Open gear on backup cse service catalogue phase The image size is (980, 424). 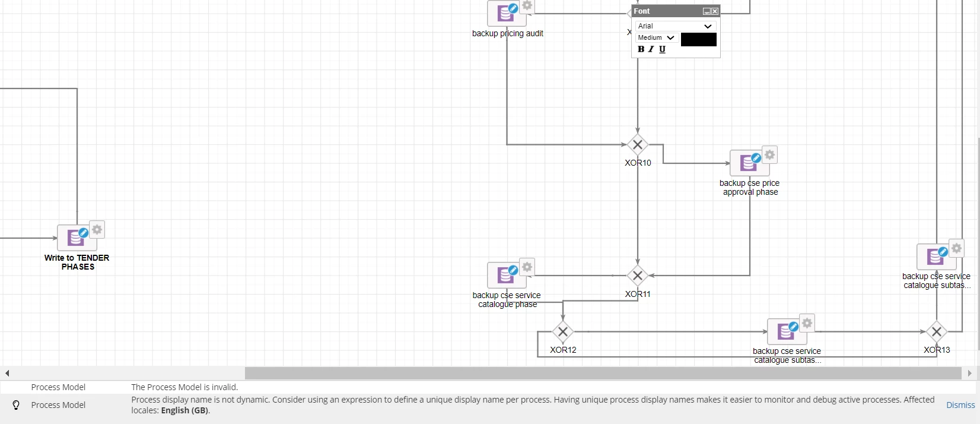(x=527, y=266)
